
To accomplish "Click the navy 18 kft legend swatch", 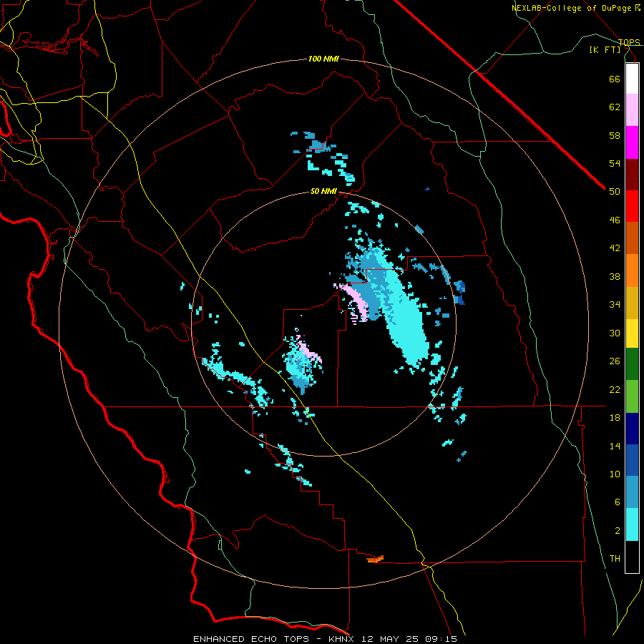I will [x=632, y=429].
